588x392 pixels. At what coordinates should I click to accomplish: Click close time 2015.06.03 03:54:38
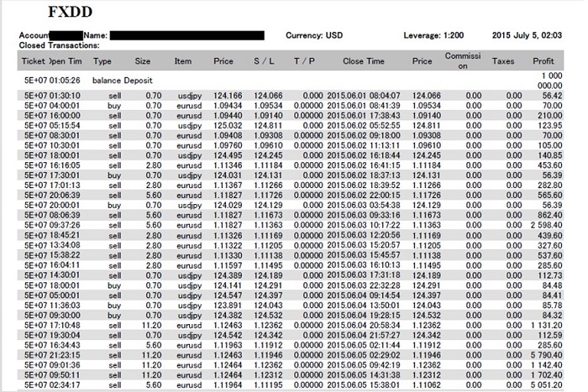pos(364,205)
